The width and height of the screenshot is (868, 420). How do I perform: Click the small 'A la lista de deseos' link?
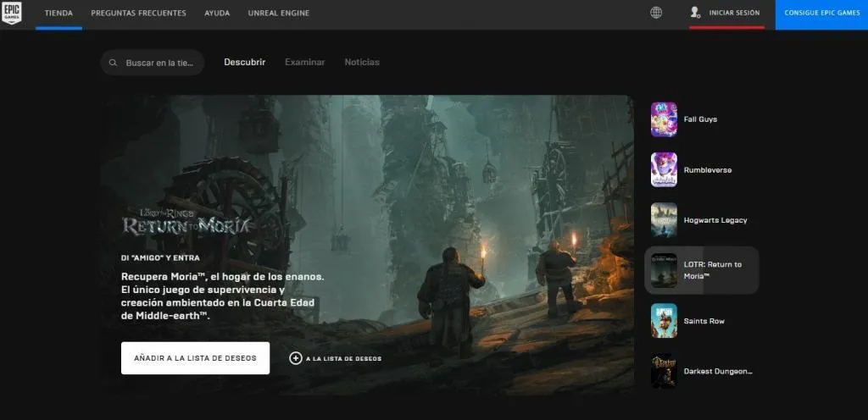point(343,359)
